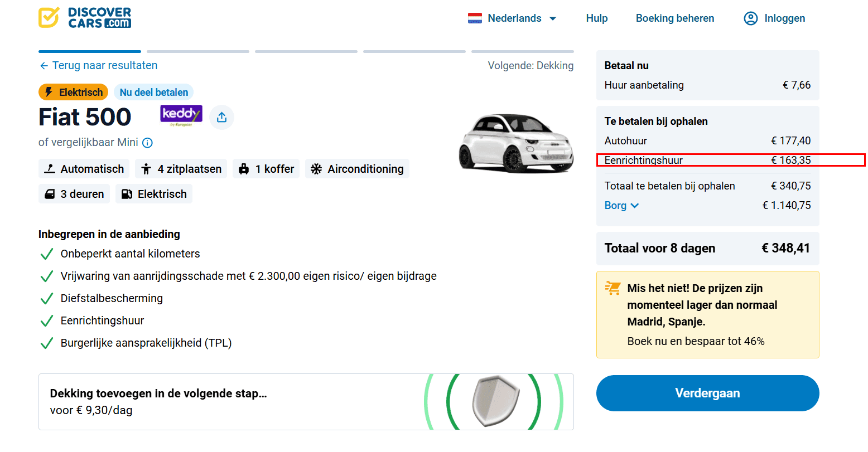The image size is (868, 452).
Task: Click the Fiat 500 car image
Action: click(516, 143)
